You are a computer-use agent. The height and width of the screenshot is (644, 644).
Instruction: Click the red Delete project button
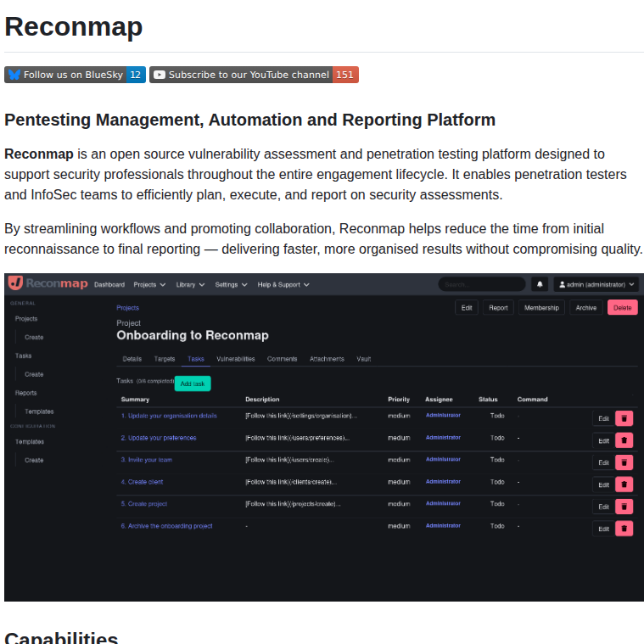coord(623,308)
